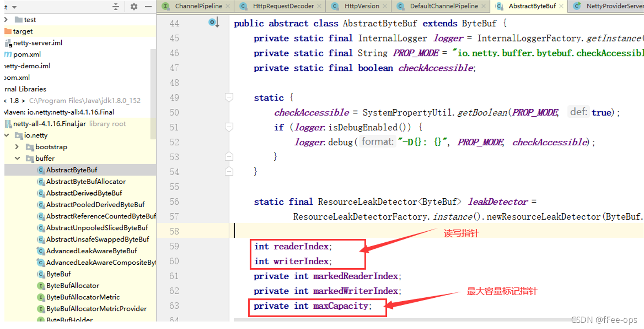Image resolution: width=644 pixels, height=329 pixels.
Task: Click the class icon beside AbstractByteBufAllocator
Action: [x=41, y=181]
